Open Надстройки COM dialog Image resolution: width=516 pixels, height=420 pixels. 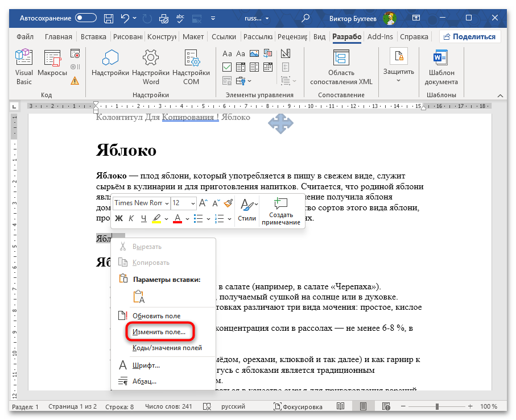[x=191, y=68]
